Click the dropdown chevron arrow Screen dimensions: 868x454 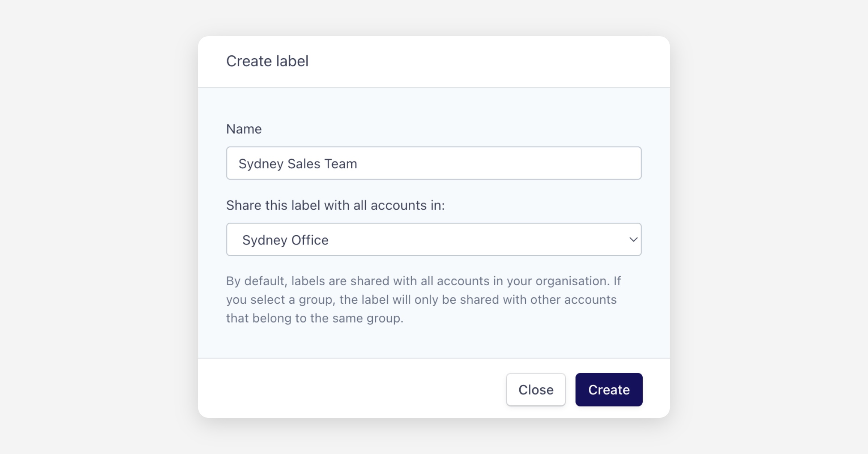click(x=633, y=240)
